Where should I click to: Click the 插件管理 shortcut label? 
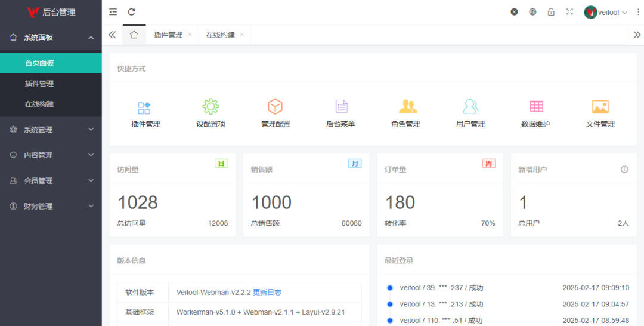coord(146,124)
